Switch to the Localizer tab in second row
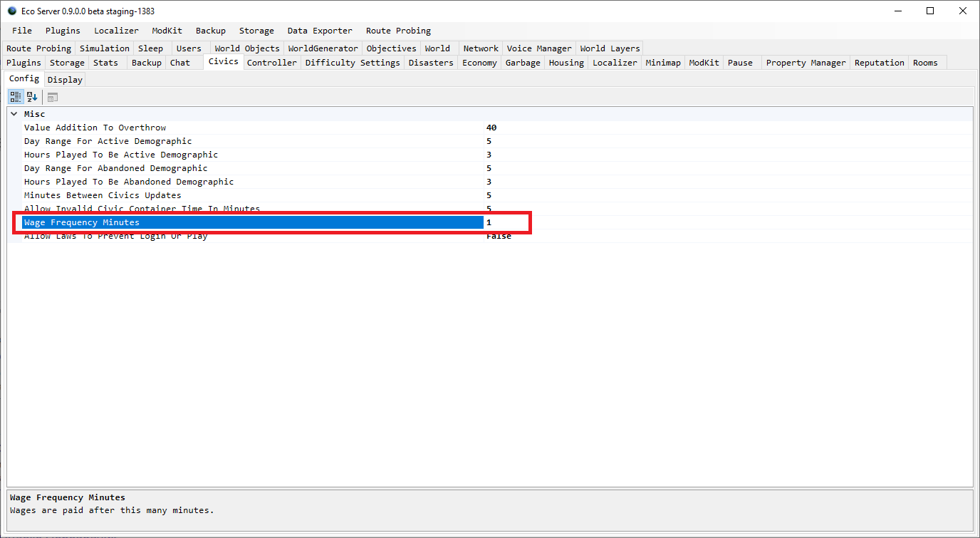This screenshot has height=538, width=980. (615, 63)
